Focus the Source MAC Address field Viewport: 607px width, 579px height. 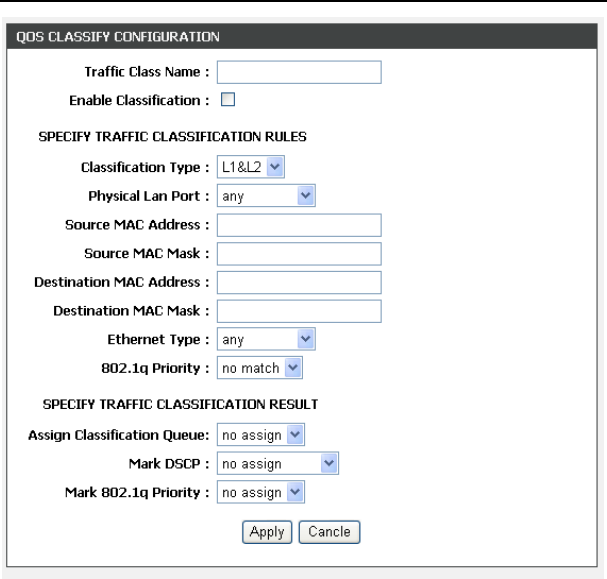click(x=299, y=225)
